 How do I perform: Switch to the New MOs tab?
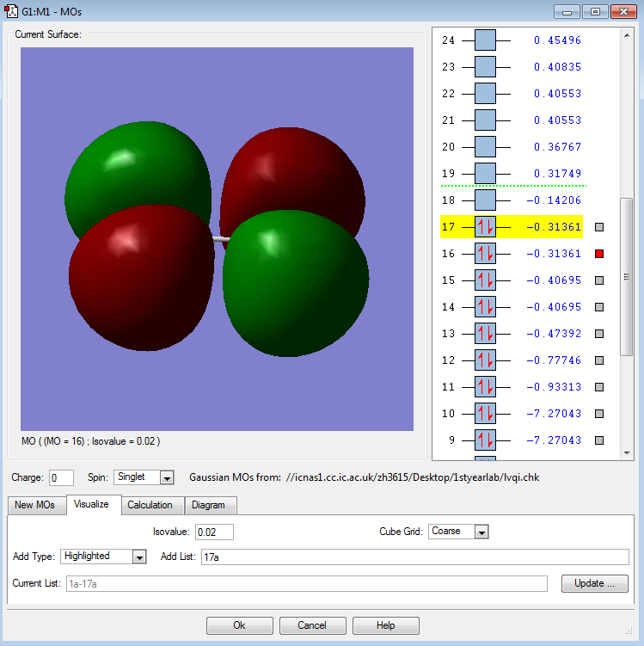pyautogui.click(x=35, y=505)
